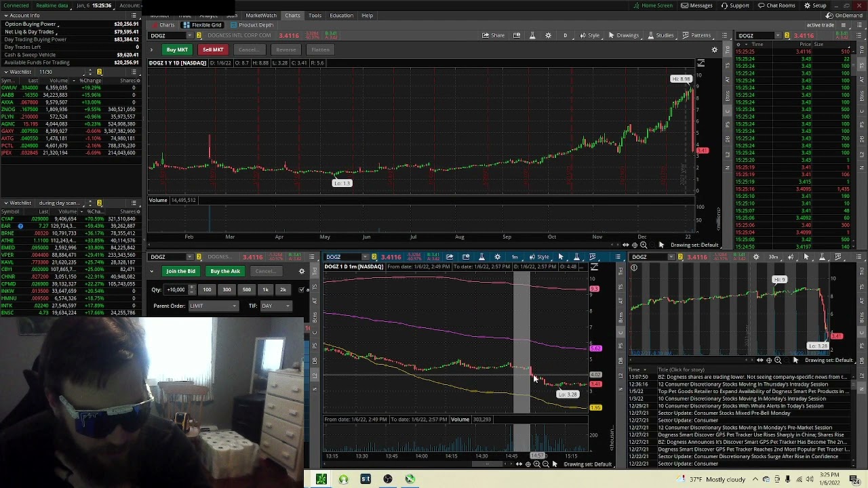This screenshot has width=868, height=488.
Task: Open the Parent Order LIMIT dropdown
Action: [213, 306]
